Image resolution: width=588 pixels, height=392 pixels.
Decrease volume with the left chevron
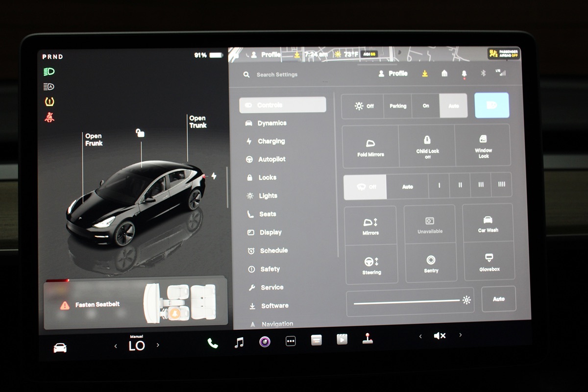click(x=420, y=336)
